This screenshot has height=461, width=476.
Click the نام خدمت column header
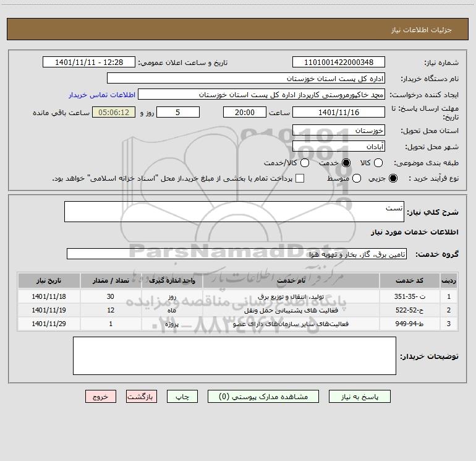(291, 280)
